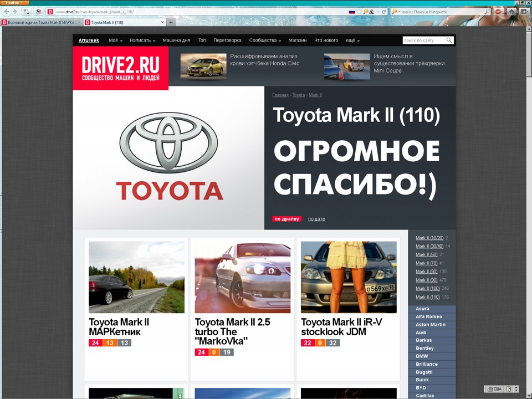This screenshot has width=532, height=399.
Task: Go to the browser home page icon
Action: 512,12
